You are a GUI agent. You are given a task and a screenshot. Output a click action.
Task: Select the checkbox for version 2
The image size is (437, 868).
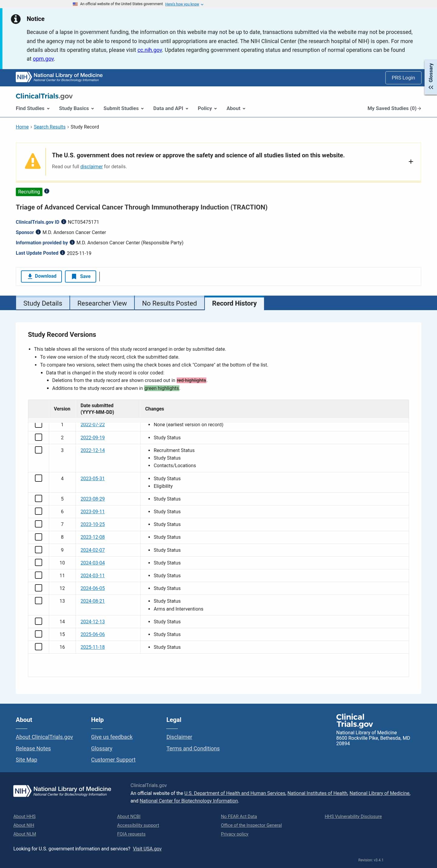[x=39, y=437]
